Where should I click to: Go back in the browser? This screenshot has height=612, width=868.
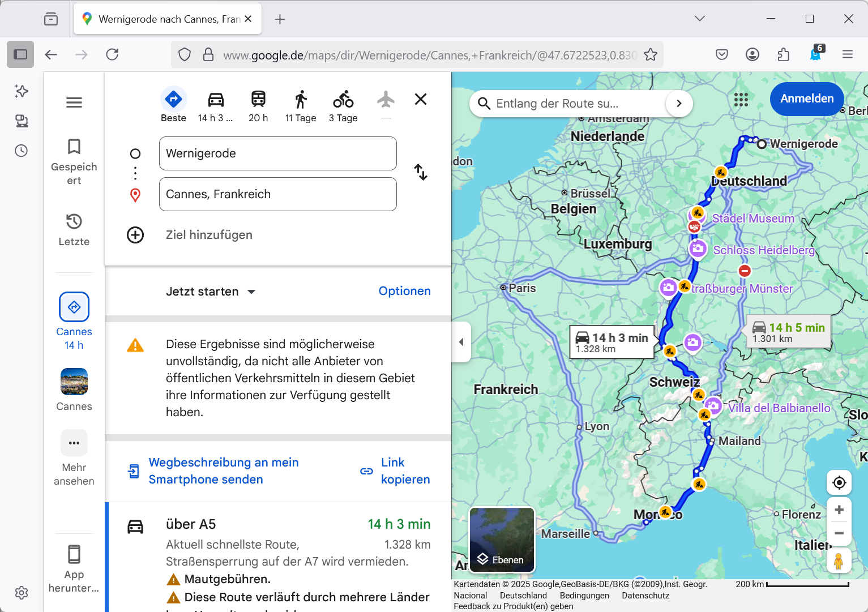51,54
